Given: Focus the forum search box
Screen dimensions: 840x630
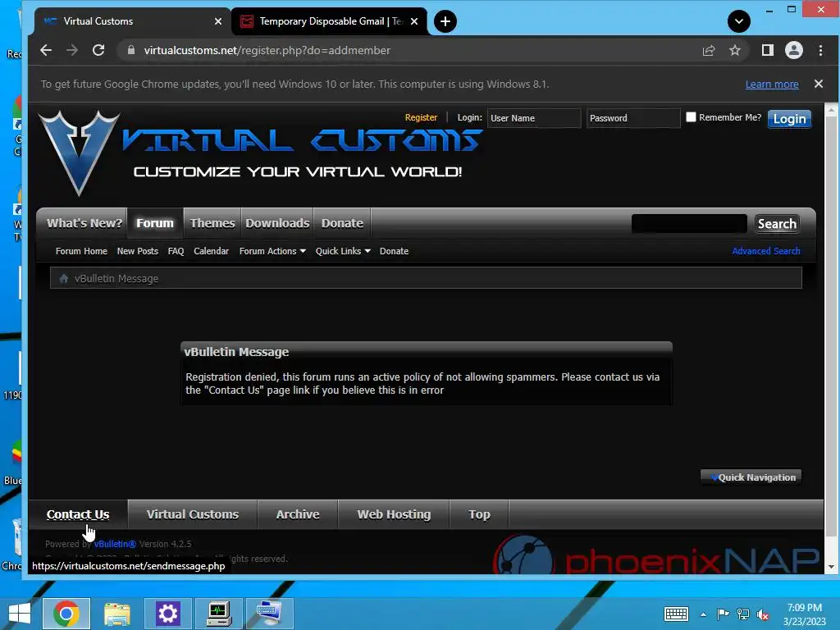Looking at the screenshot, I should 689,223.
